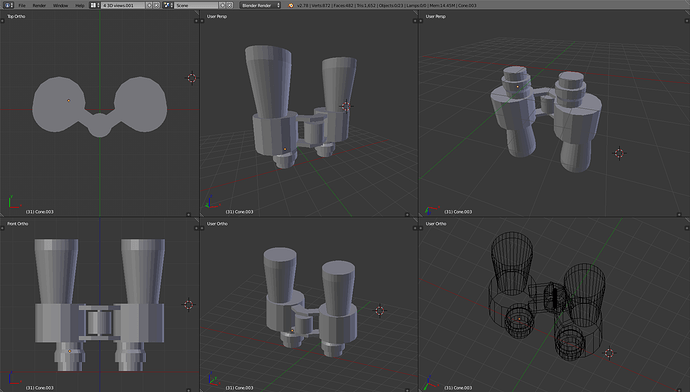
Task: Open the Window menu
Action: click(60, 5)
